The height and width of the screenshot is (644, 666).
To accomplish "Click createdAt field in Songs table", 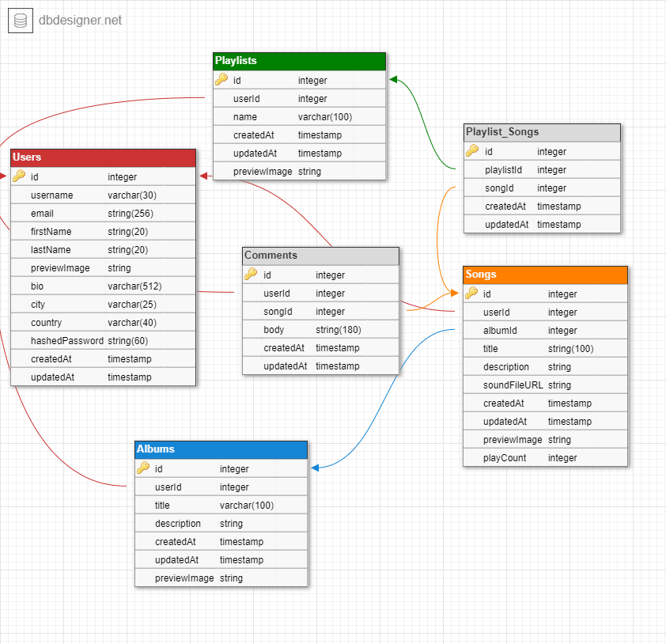I will (x=504, y=404).
